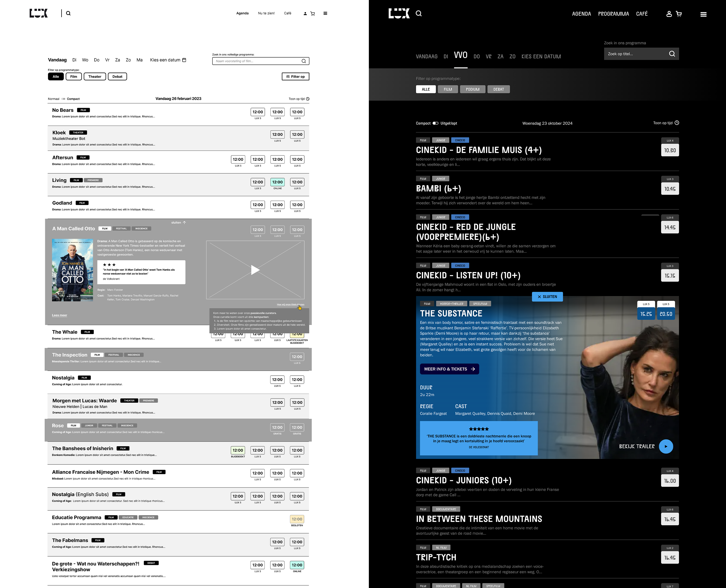
Task: Open the user account icon in the light header
Action: 305,13
